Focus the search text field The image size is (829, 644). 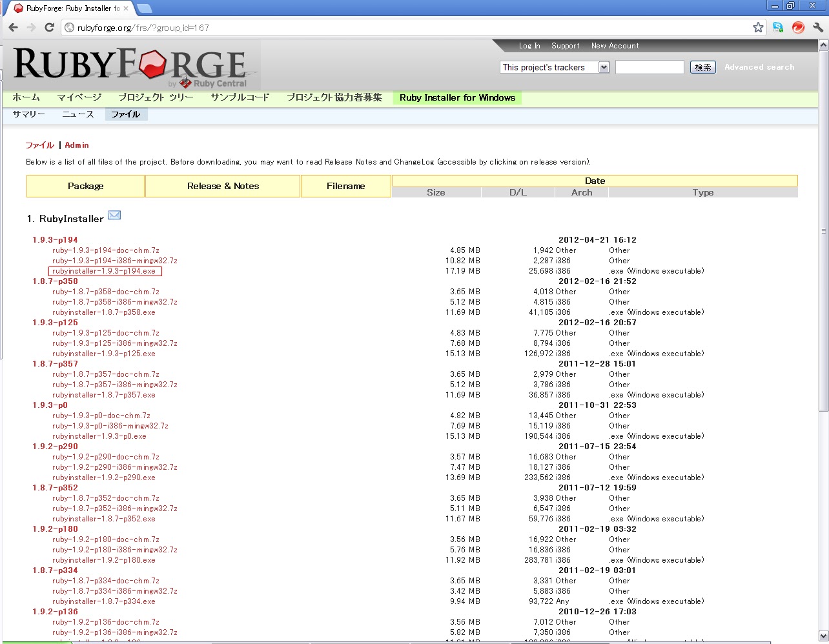point(650,67)
